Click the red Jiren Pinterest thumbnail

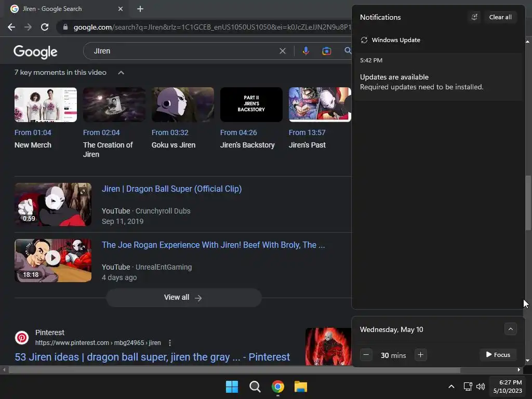click(328, 347)
